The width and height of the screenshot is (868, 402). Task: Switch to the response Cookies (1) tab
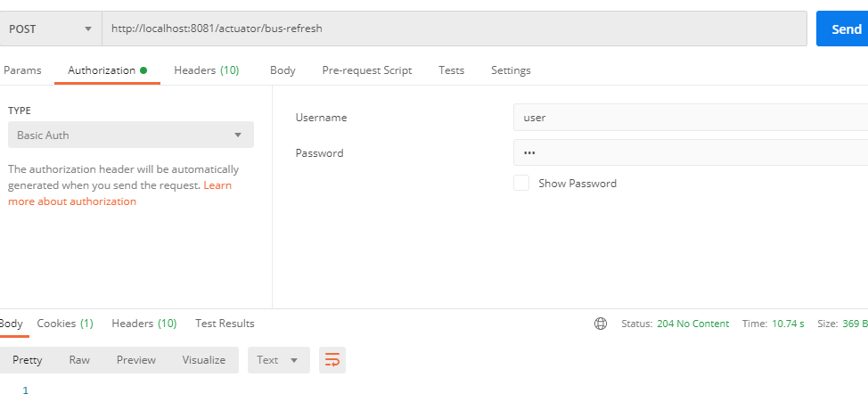click(x=65, y=324)
